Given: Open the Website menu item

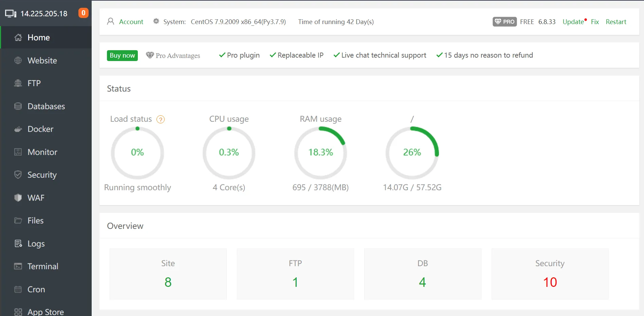Looking at the screenshot, I should pyautogui.click(x=42, y=61).
